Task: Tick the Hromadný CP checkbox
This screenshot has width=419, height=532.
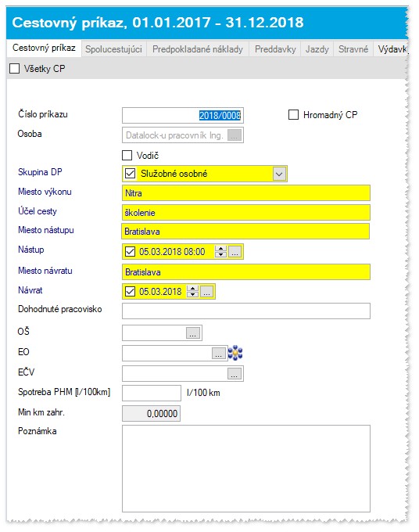Action: point(293,115)
